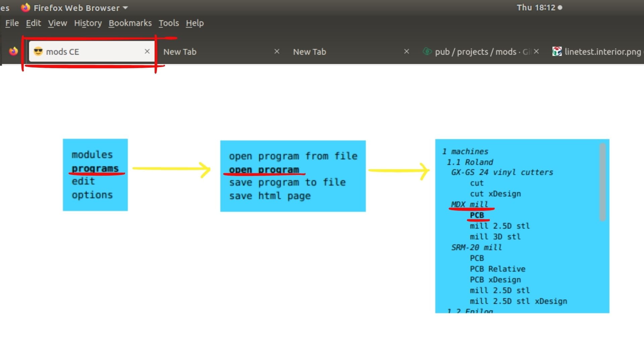The width and height of the screenshot is (644, 362).
Task: Click the machines list scrollbar
Action: (x=602, y=182)
